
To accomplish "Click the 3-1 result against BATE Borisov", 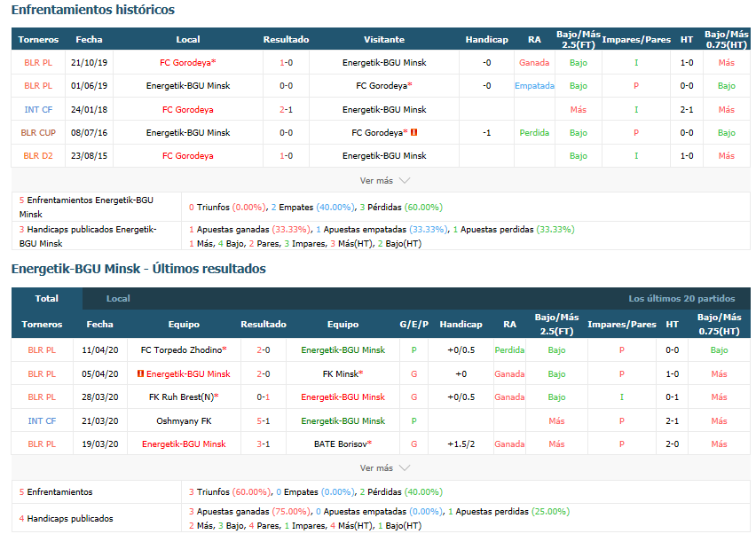I will click(x=264, y=444).
